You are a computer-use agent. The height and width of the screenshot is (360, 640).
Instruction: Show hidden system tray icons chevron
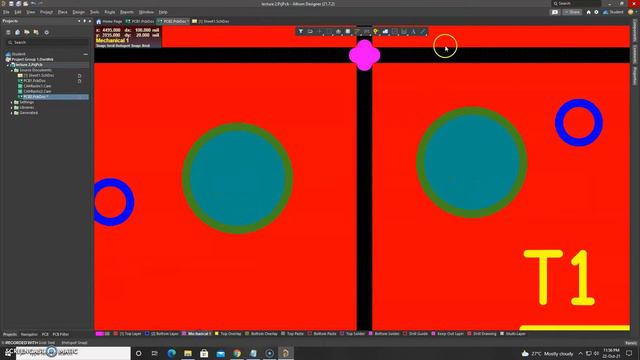[580, 353]
